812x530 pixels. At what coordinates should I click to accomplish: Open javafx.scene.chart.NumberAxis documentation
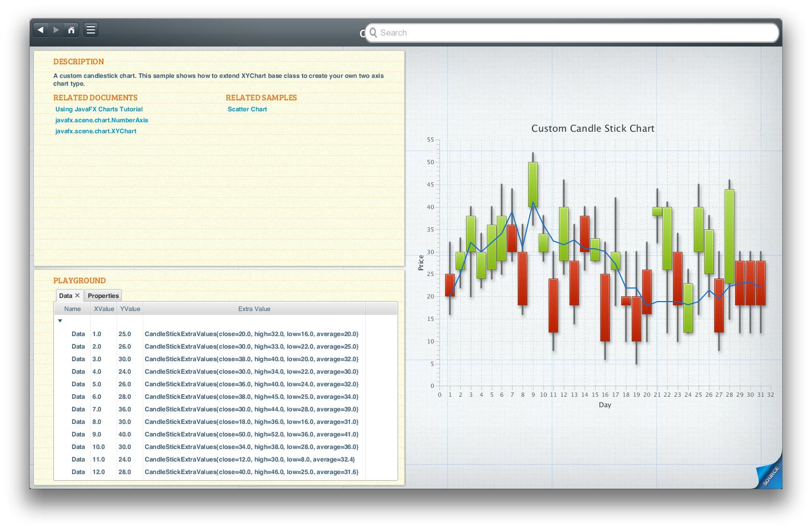pyautogui.click(x=102, y=120)
